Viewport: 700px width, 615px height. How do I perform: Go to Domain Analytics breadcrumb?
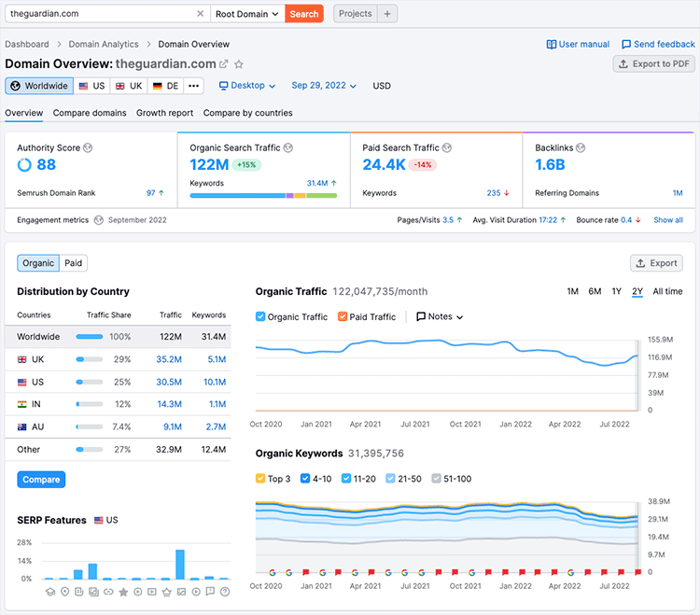(x=104, y=44)
